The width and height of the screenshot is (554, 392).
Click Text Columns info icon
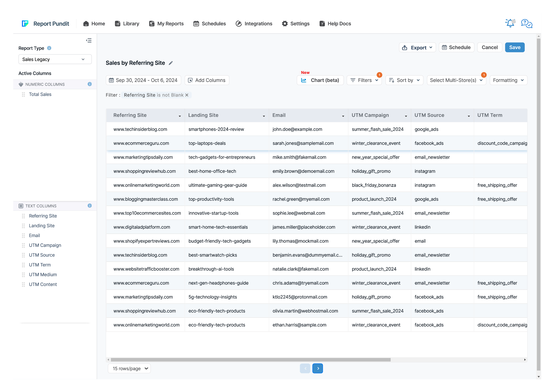pyautogui.click(x=89, y=206)
